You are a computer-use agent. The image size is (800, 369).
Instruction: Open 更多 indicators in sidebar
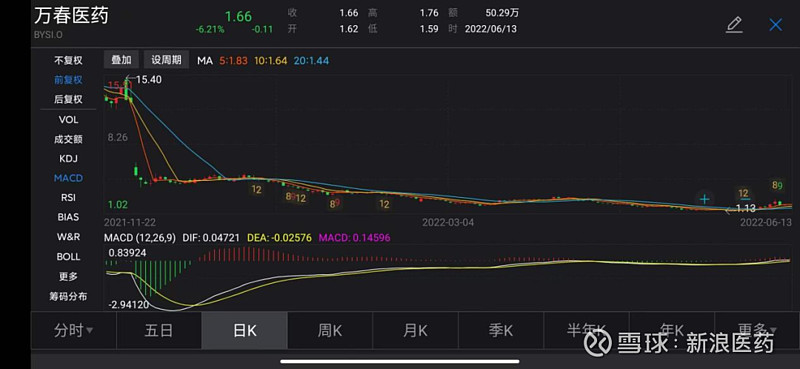(68, 276)
